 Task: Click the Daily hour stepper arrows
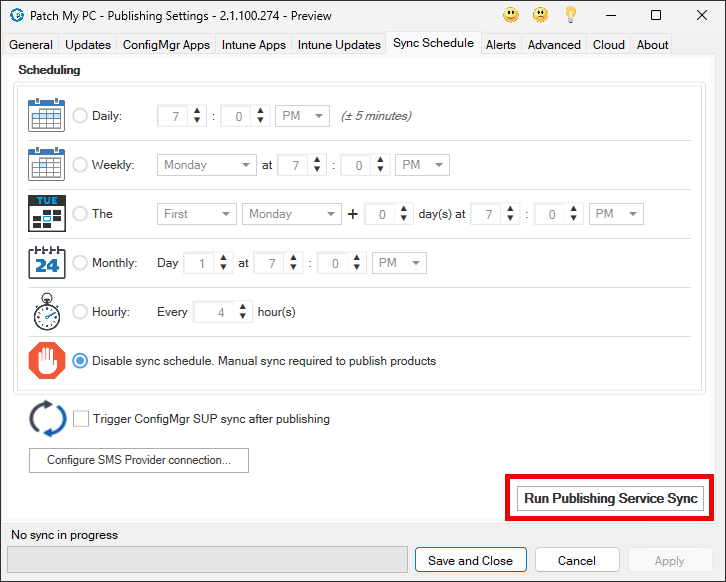tap(197, 115)
